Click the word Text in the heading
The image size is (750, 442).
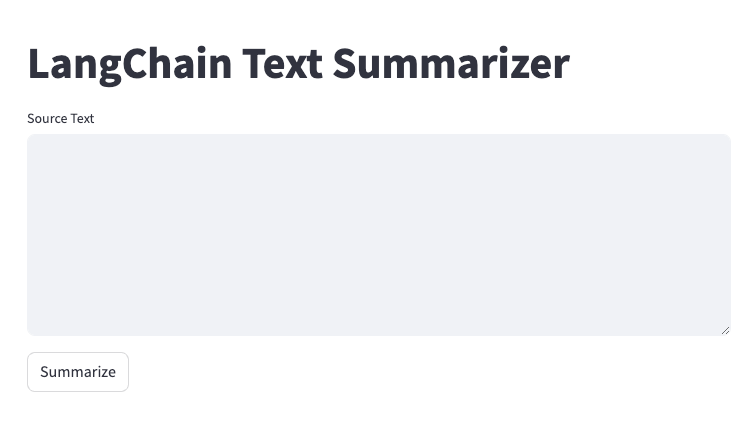(x=282, y=63)
